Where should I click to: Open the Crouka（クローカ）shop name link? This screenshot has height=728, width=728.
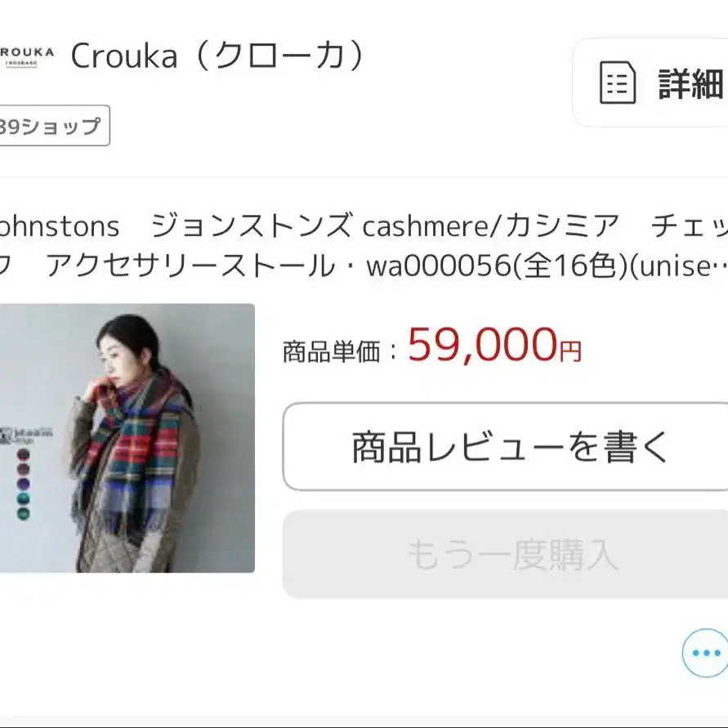pyautogui.click(x=217, y=56)
